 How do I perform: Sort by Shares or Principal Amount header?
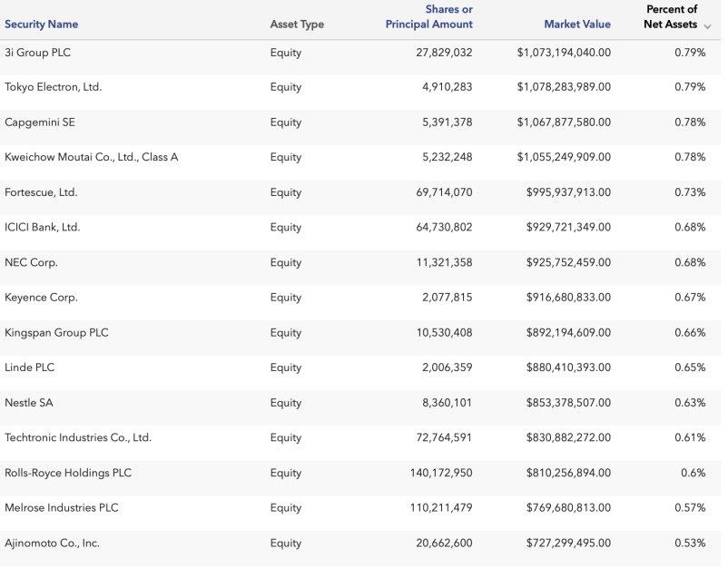pyautogui.click(x=428, y=17)
